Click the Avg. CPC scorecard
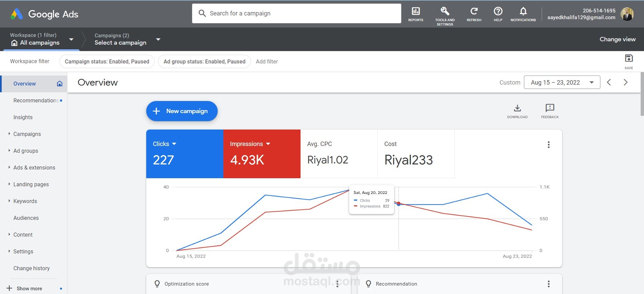The height and width of the screenshot is (294, 644). pyautogui.click(x=339, y=154)
